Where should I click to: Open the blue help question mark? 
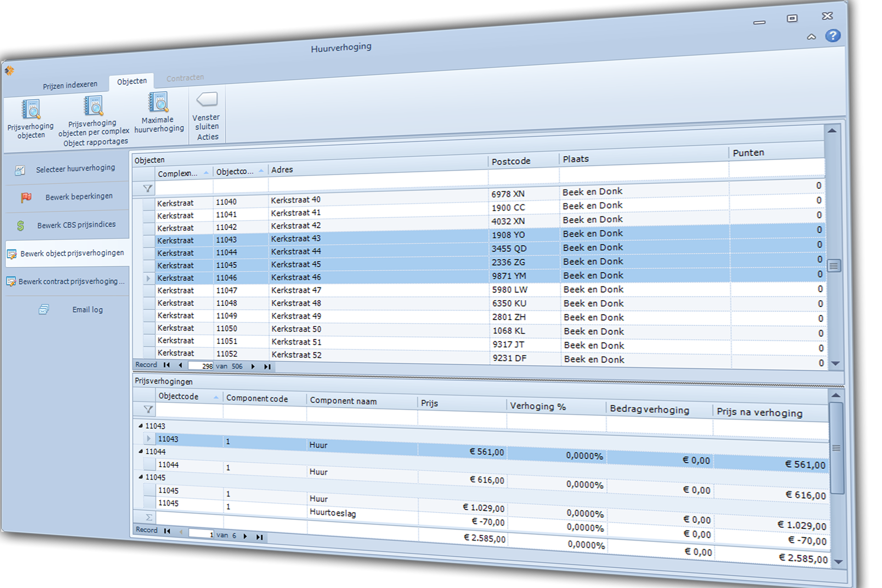832,36
